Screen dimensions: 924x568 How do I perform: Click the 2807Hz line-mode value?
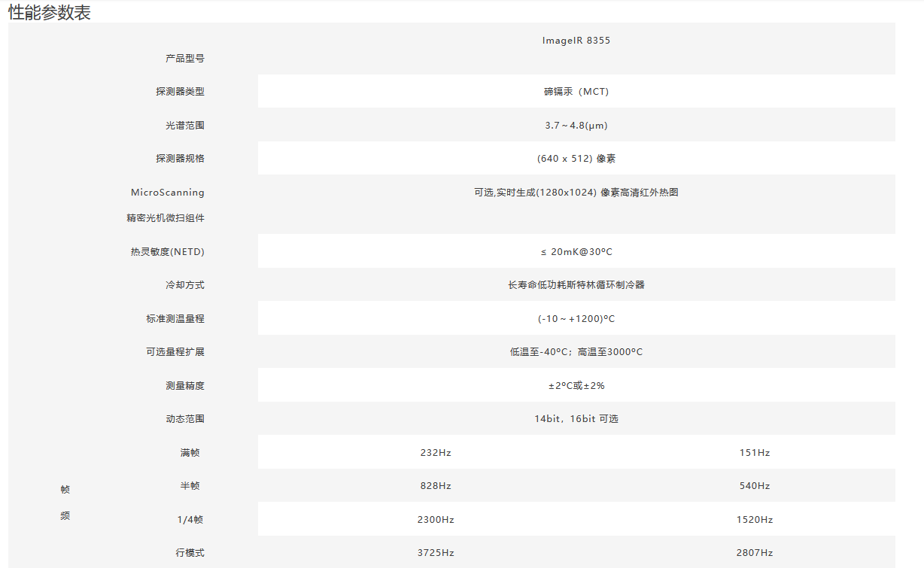tap(755, 553)
